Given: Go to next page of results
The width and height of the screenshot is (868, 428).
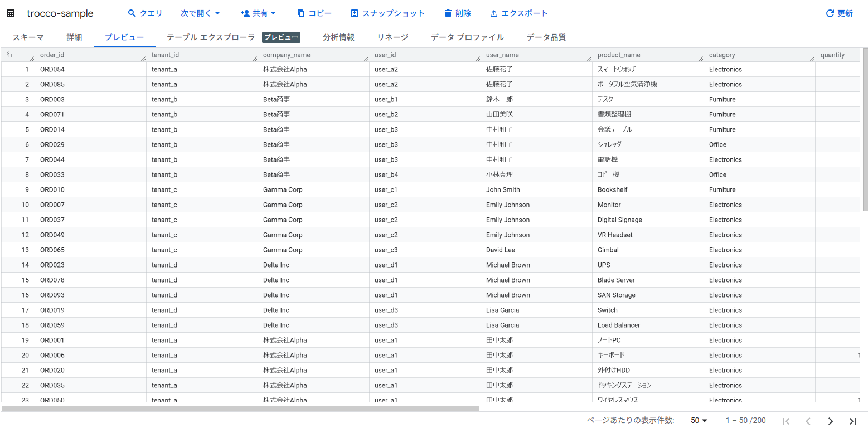Looking at the screenshot, I should [830, 421].
